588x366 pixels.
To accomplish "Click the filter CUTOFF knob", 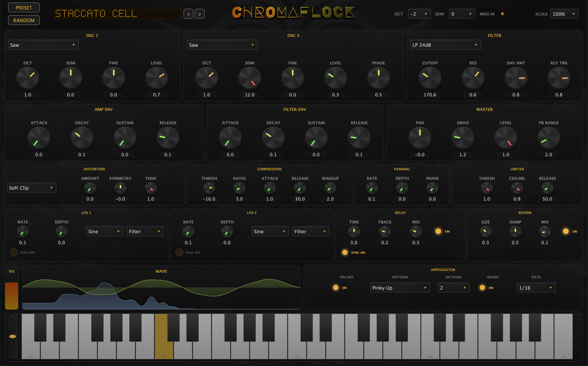I will coord(430,78).
